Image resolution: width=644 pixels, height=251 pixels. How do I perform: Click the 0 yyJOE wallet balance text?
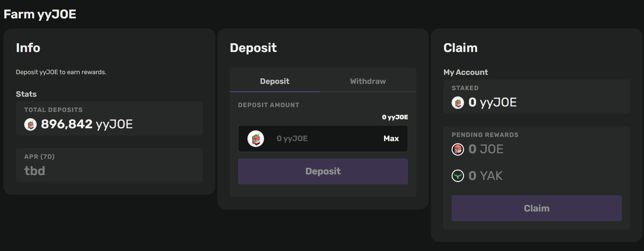point(395,117)
